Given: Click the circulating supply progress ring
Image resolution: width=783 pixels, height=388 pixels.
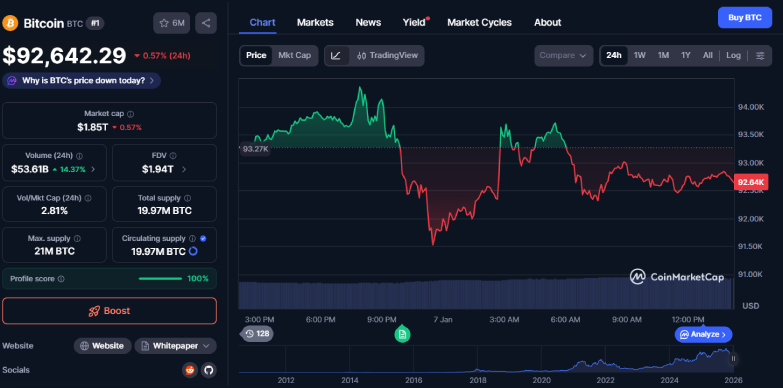Looking at the screenshot, I should (x=193, y=251).
